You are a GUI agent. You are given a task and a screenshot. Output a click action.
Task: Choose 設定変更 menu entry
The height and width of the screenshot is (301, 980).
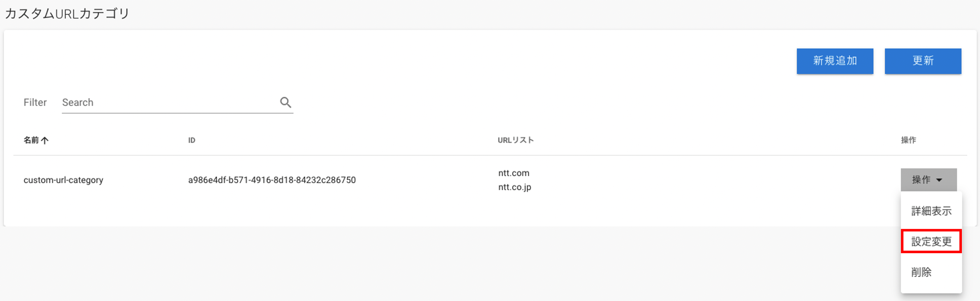point(931,241)
